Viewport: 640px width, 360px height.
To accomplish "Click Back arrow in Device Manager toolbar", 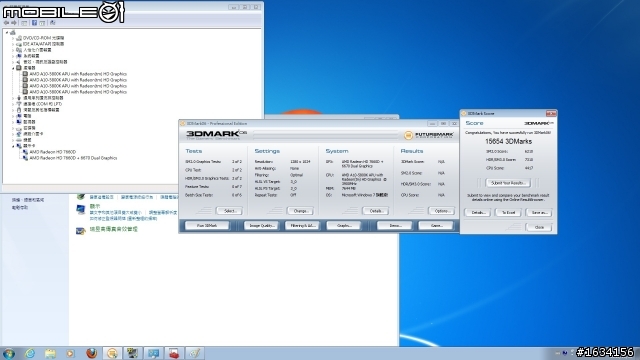I will click(x=6, y=23).
